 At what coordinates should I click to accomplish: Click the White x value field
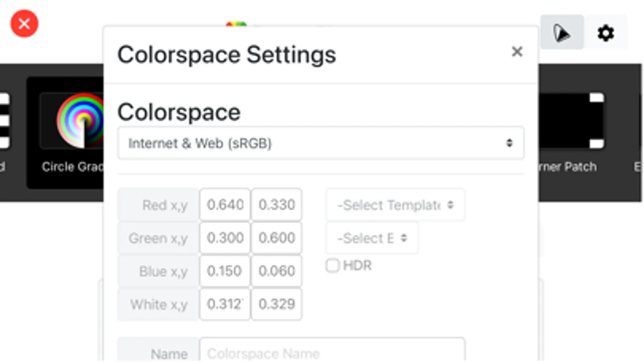pyautogui.click(x=225, y=304)
